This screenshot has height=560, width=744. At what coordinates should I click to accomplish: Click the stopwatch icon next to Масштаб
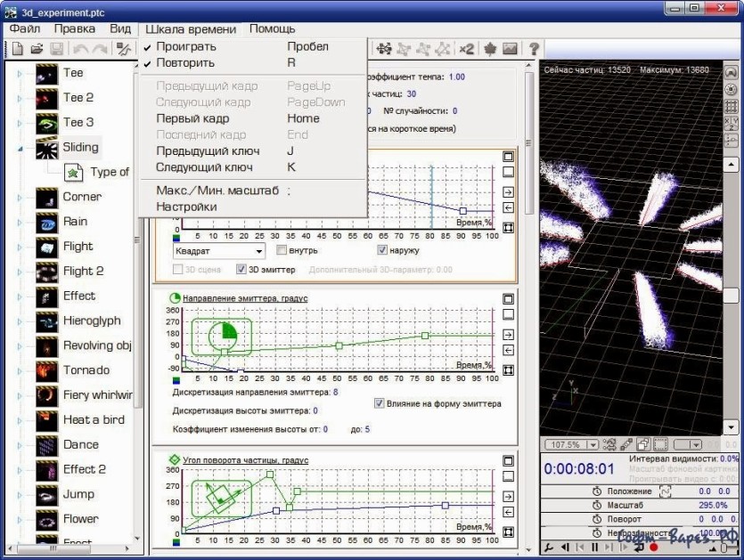597,505
